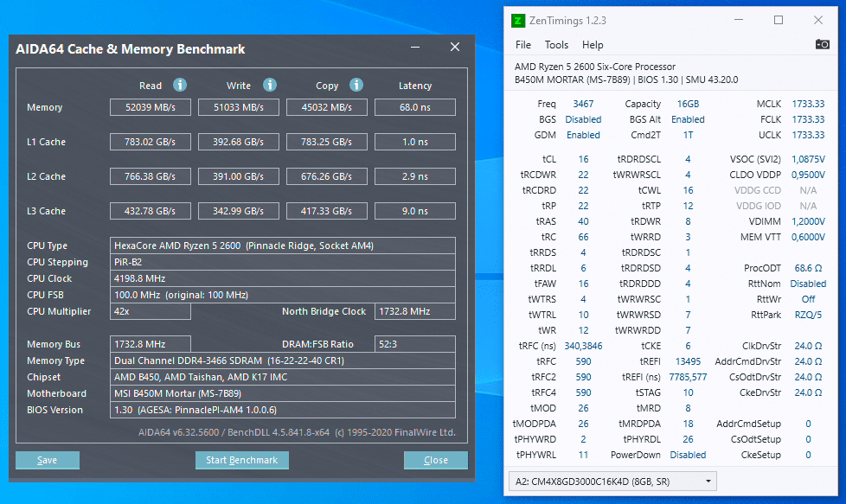Select Memory Copy value 45032 MB/s

[x=326, y=107]
